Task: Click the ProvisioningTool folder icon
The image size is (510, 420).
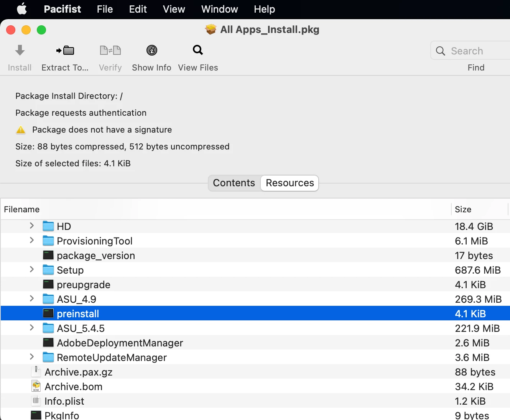Action: pos(48,241)
